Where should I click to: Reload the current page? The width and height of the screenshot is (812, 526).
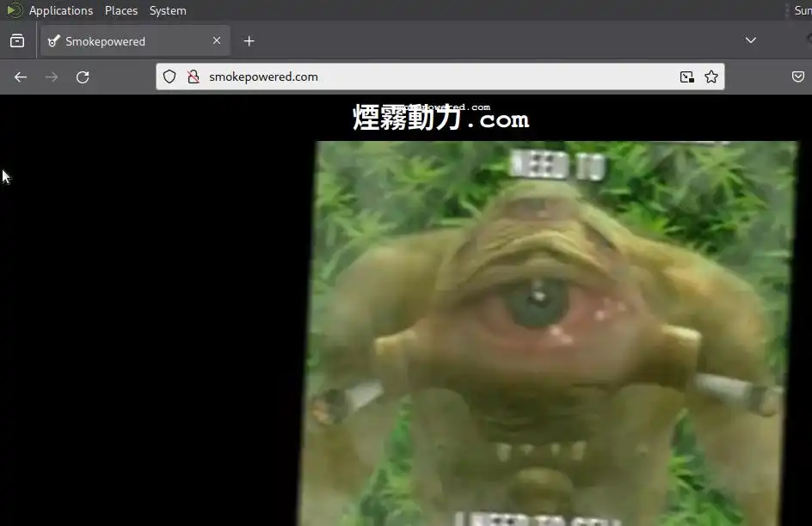(x=83, y=77)
